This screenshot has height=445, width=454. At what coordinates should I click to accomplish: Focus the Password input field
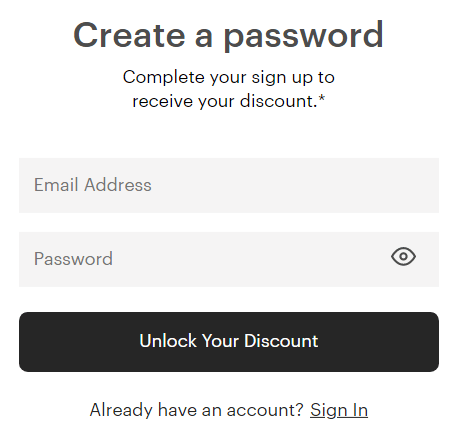(229, 259)
